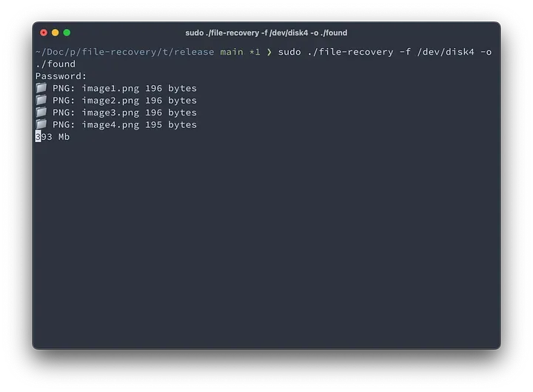
Task: Click the prompt chevron before sudo
Action: tap(269, 52)
